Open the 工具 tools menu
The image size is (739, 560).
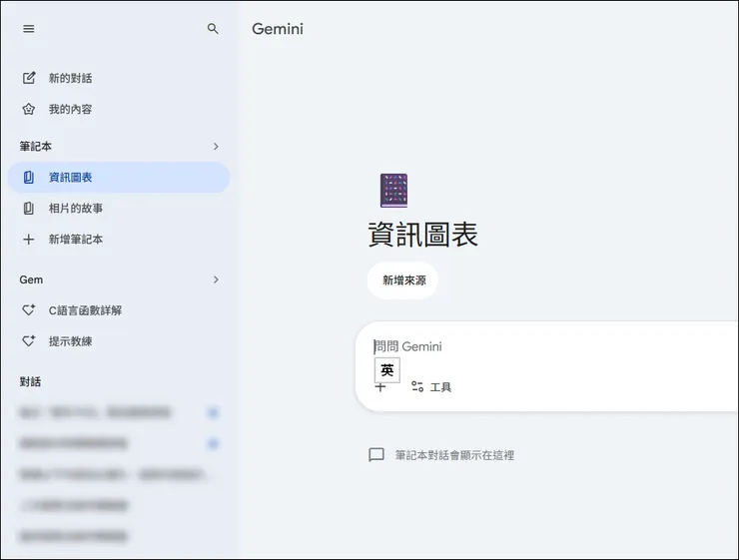[x=431, y=387]
